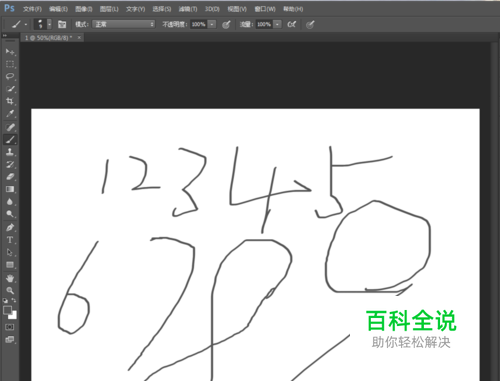Reset default foreground and background colors
The width and height of the screenshot is (500, 381).
point(5,300)
